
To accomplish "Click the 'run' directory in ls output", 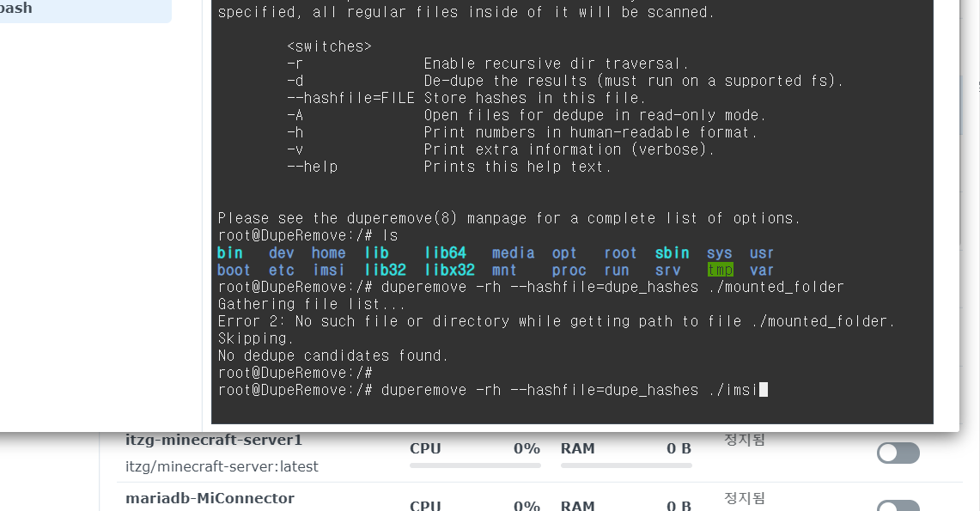I will coord(616,270).
